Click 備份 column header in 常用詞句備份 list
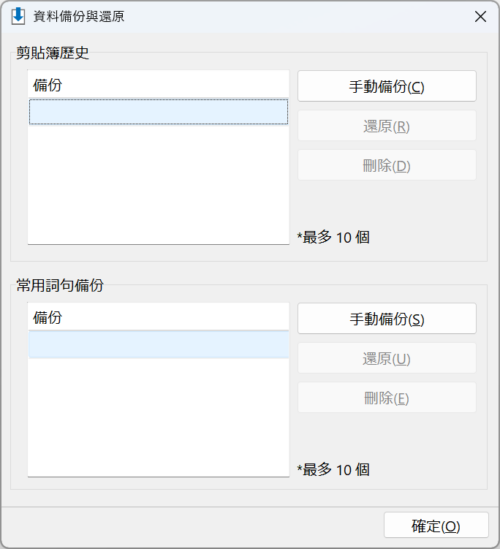 coord(158,317)
